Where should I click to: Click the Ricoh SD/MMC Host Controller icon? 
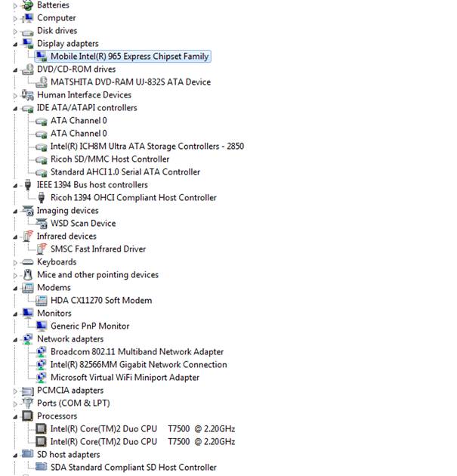(x=42, y=159)
